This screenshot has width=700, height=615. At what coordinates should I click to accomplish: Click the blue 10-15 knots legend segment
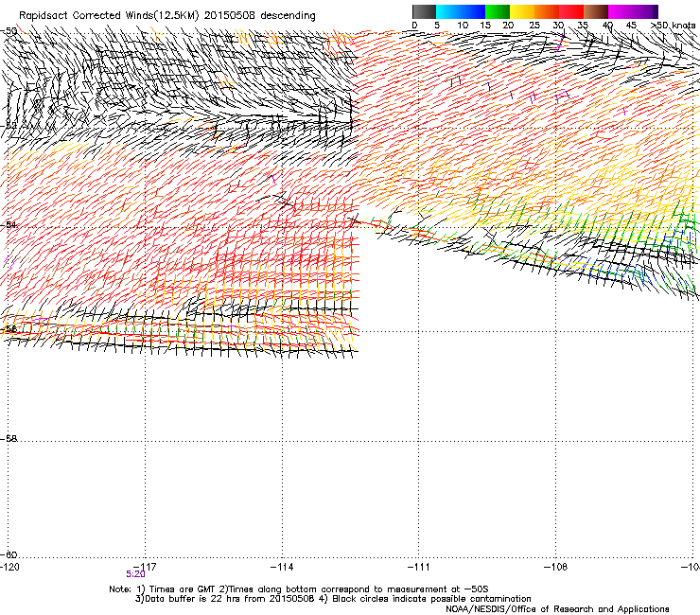473,11
